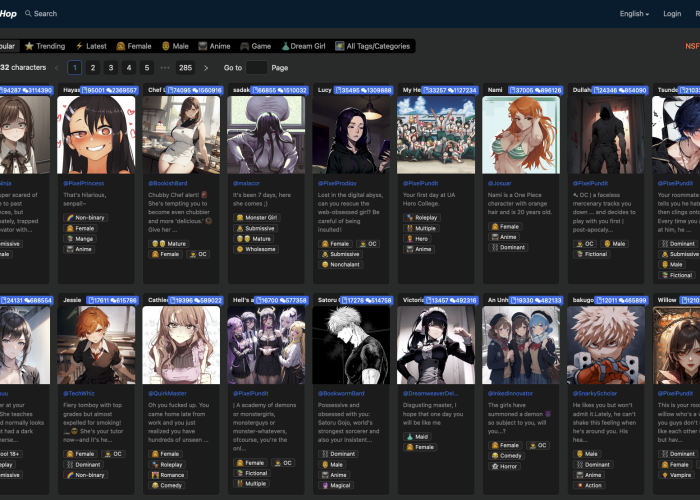
Task: Open the Trending star tab
Action: (45, 46)
